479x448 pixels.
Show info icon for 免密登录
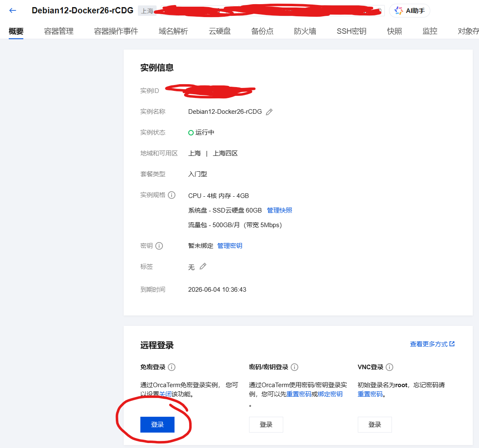pos(172,367)
